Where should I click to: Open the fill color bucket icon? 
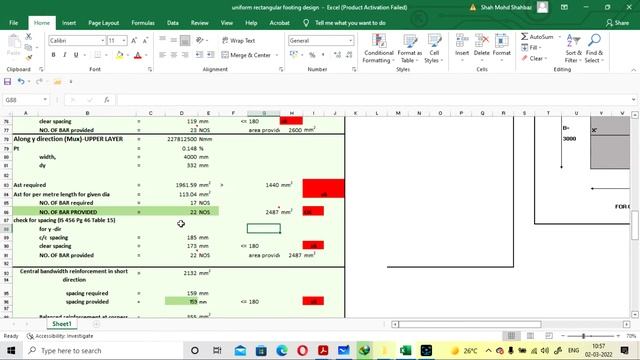click(x=120, y=55)
